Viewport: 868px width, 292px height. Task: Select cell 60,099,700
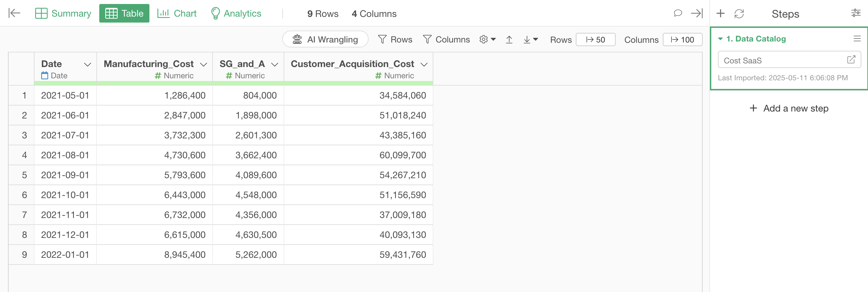[359, 155]
